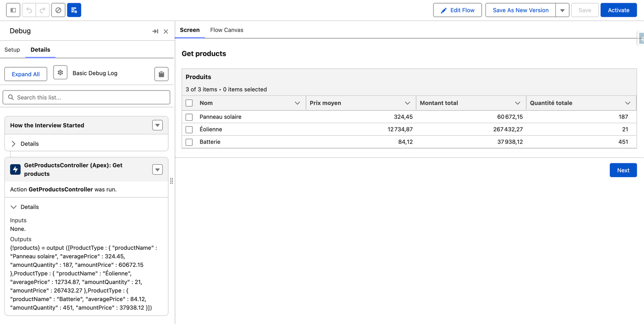Select the Panneau solaire row checkbox
644x324 pixels.
coord(189,117)
